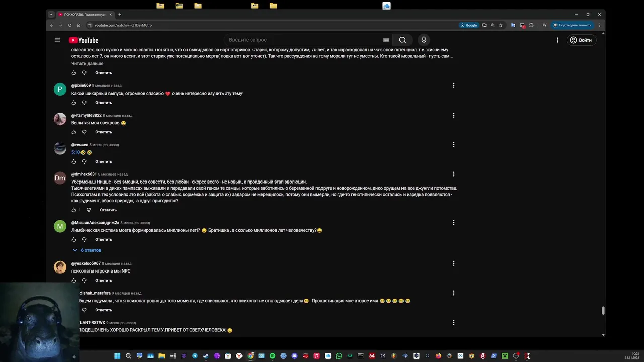Open options menu for @pixie669 comment
Image resolution: width=644 pixels, height=362 pixels.
click(x=453, y=85)
